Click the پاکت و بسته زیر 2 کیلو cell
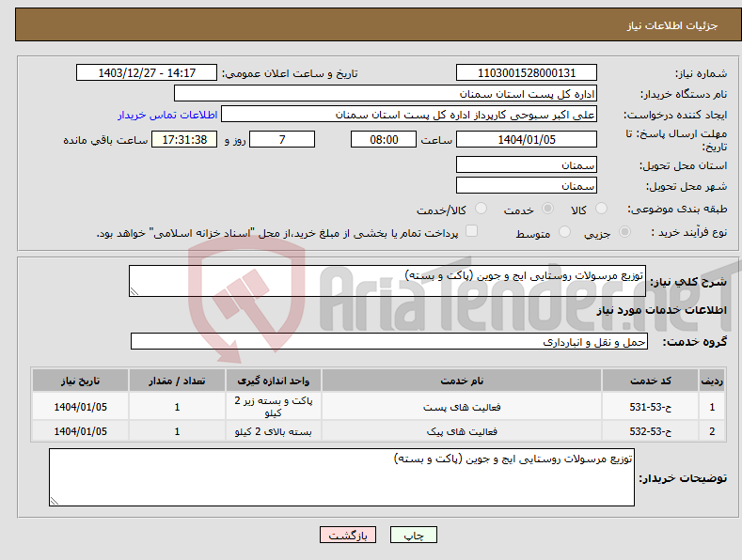The image size is (742, 560). click(274, 406)
